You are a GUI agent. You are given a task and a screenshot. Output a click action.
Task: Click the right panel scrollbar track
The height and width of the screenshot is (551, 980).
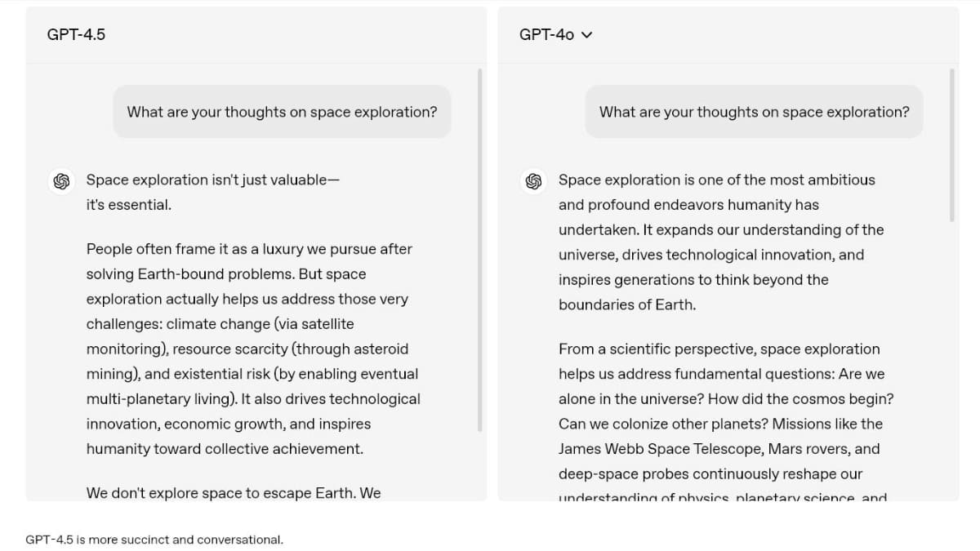952,286
